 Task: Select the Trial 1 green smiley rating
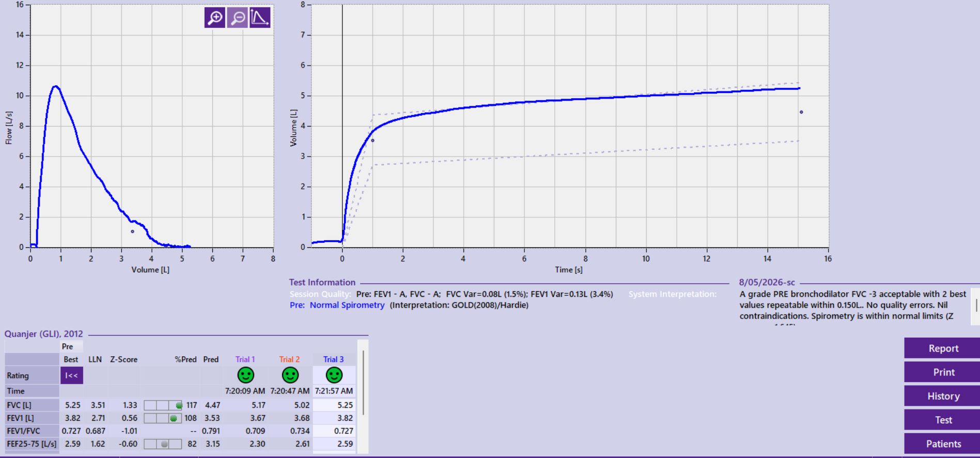(x=245, y=375)
